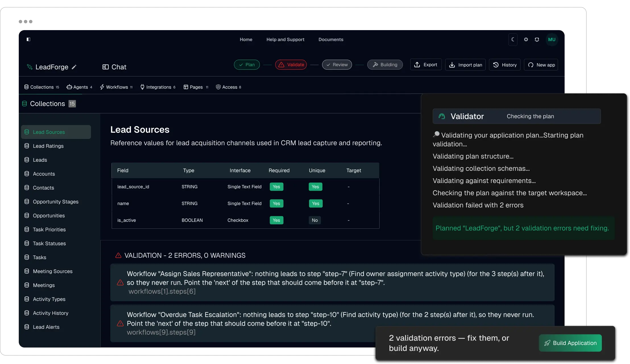Image resolution: width=630 pixels, height=364 pixels.
Task: Open the Home menu item
Action: 246,39
